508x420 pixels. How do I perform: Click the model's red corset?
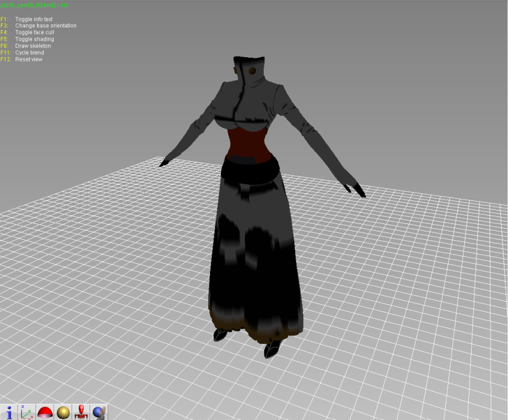pyautogui.click(x=246, y=143)
